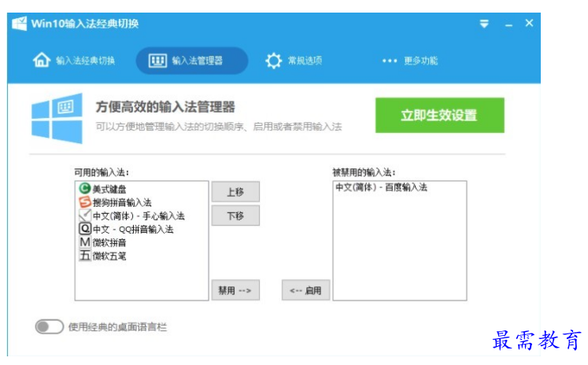Click the 禁用 --> button

(x=235, y=290)
